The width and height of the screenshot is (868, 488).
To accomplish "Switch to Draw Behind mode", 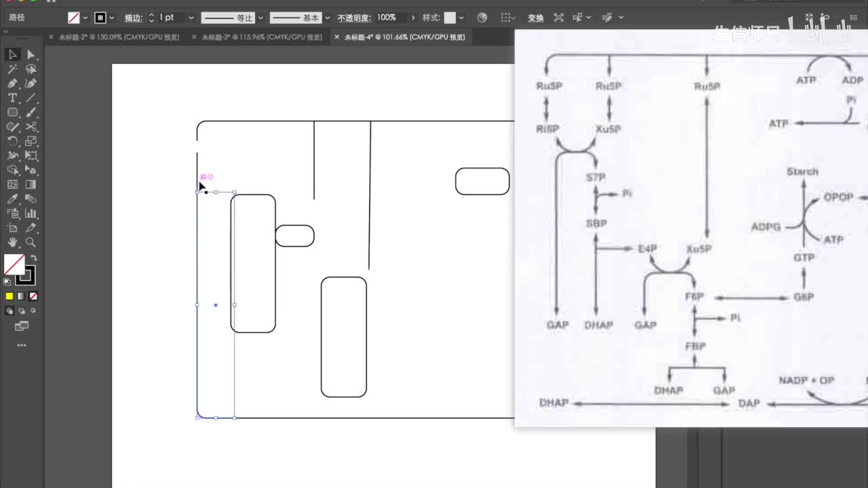I will (22, 311).
